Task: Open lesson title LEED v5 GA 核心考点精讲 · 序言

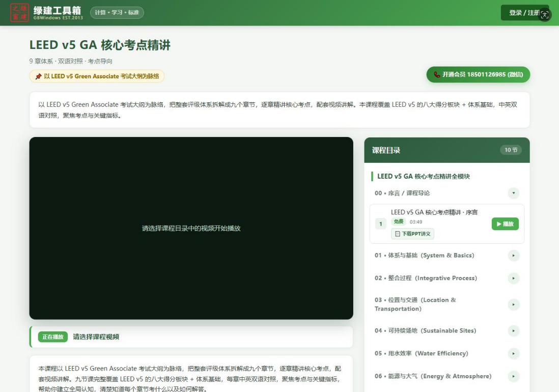Action: click(x=434, y=212)
